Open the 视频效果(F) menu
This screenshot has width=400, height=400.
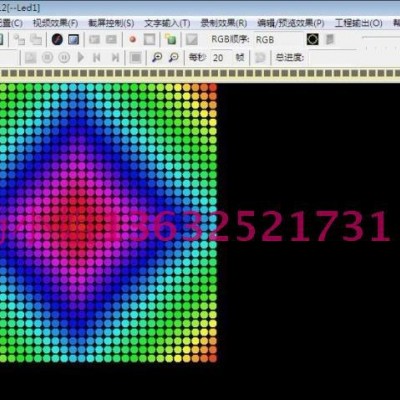point(55,23)
